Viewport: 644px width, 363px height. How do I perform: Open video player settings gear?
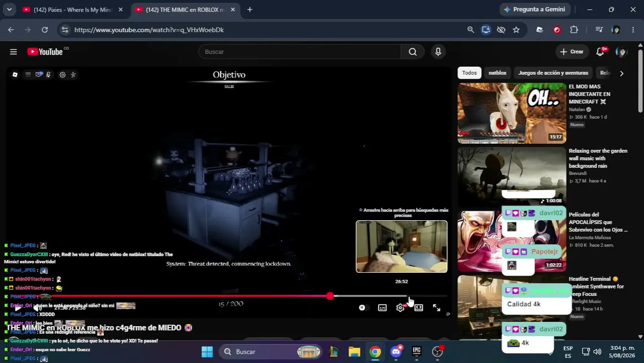point(400,308)
